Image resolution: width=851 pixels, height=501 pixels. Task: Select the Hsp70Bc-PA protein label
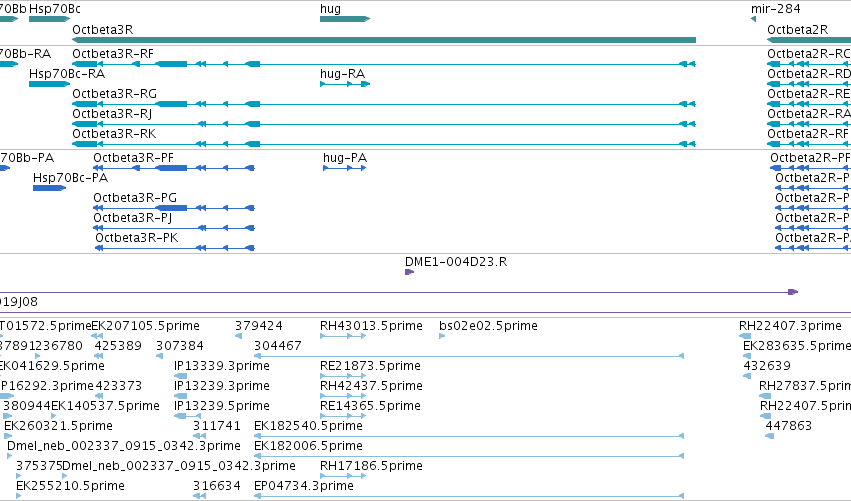click(x=71, y=178)
